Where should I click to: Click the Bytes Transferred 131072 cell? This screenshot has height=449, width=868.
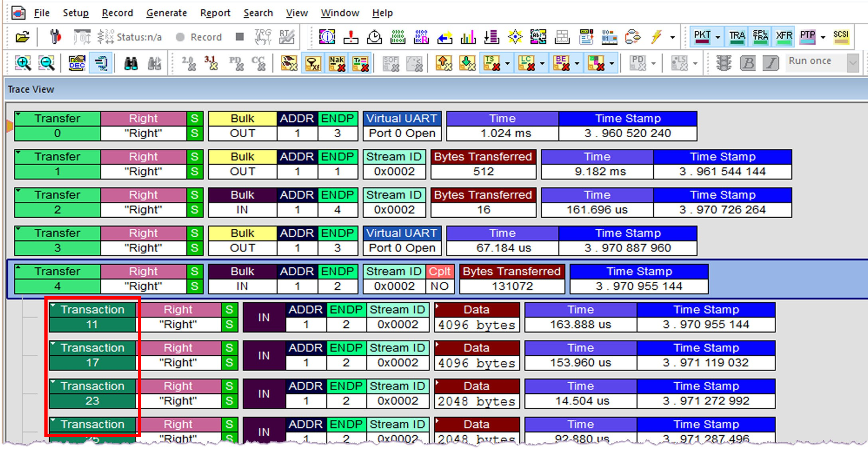512,286
